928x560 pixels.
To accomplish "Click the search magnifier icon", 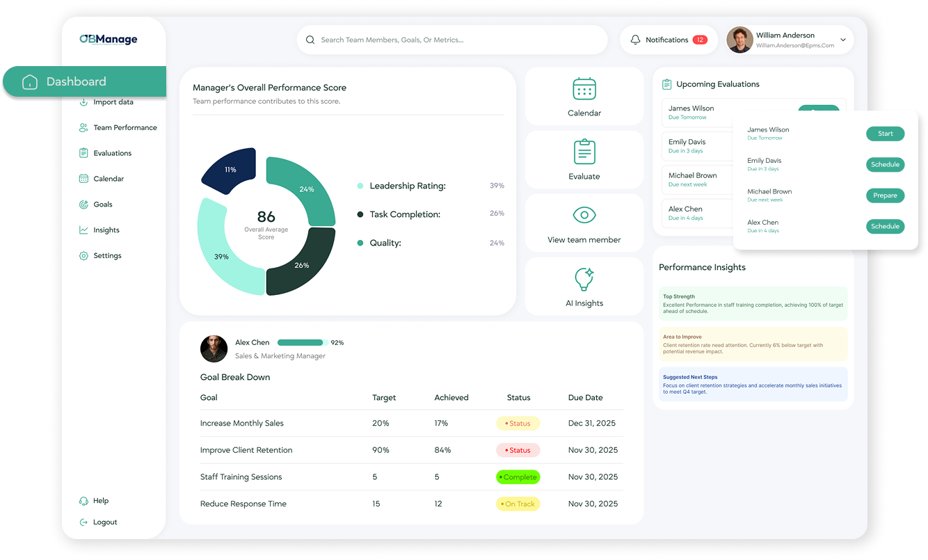I will pos(310,40).
